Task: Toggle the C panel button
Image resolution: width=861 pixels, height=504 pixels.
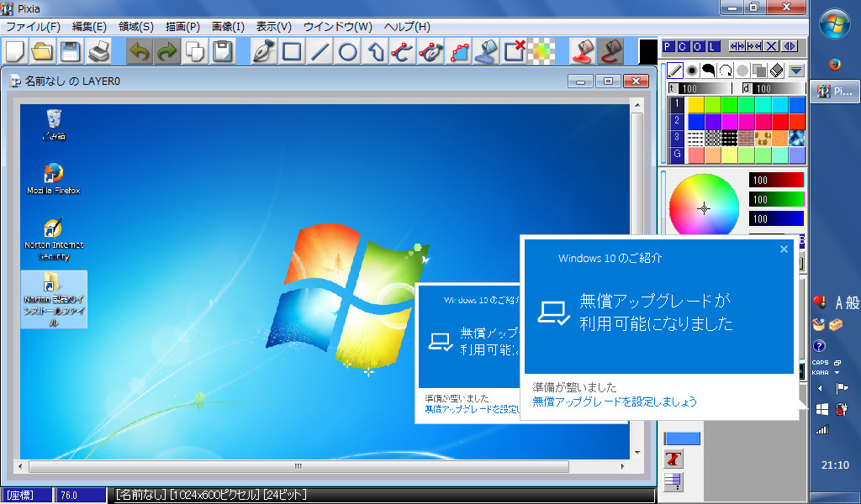Action: (x=683, y=46)
